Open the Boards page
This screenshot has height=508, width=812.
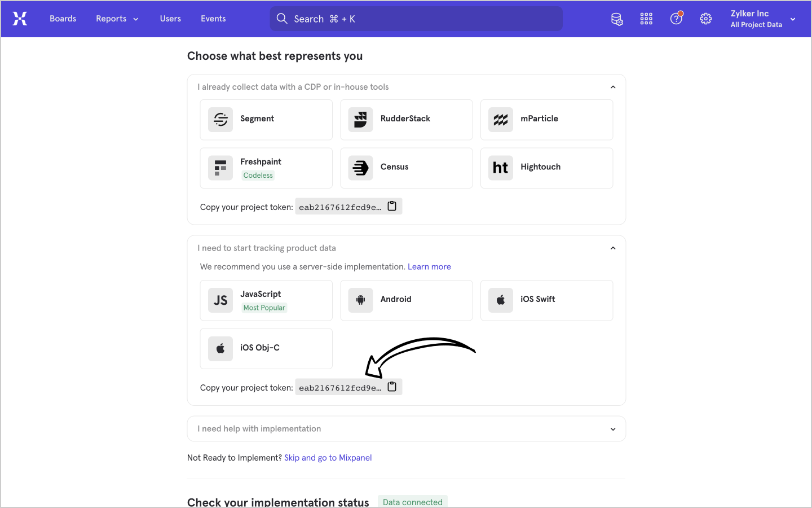63,19
